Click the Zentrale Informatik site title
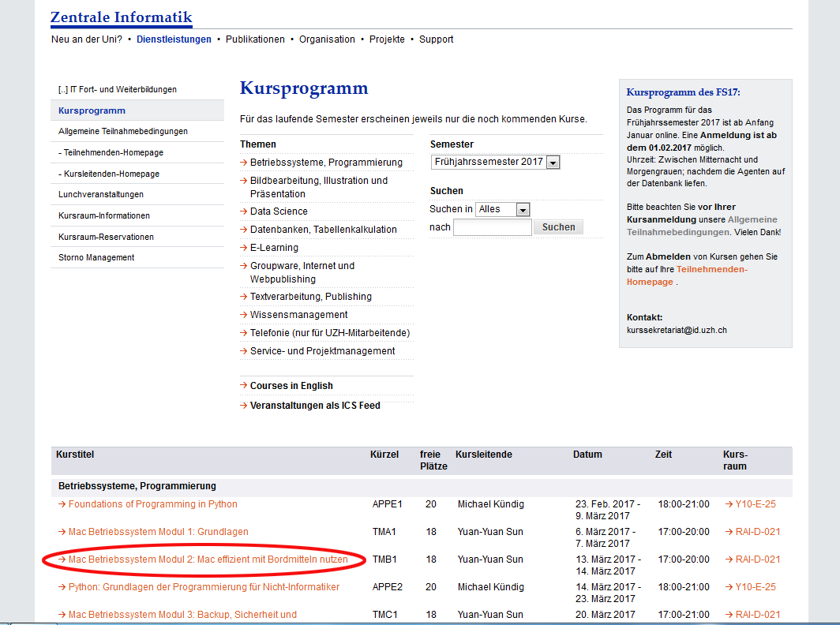The height and width of the screenshot is (625, 840). [121, 17]
